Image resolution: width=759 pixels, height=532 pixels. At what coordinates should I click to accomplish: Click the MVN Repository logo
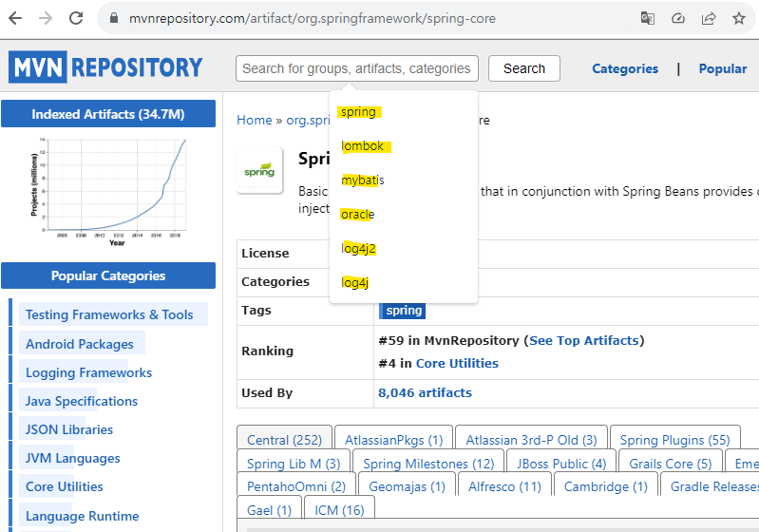point(105,66)
